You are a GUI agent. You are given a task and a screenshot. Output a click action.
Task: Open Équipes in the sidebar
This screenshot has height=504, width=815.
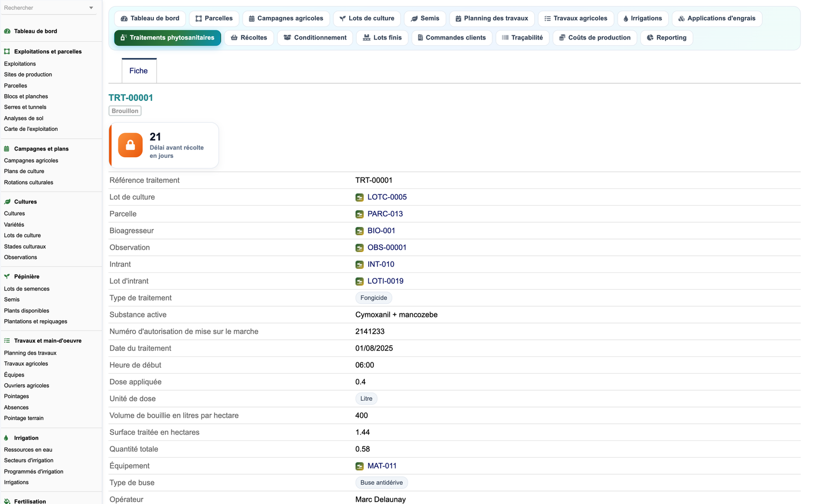(14, 375)
